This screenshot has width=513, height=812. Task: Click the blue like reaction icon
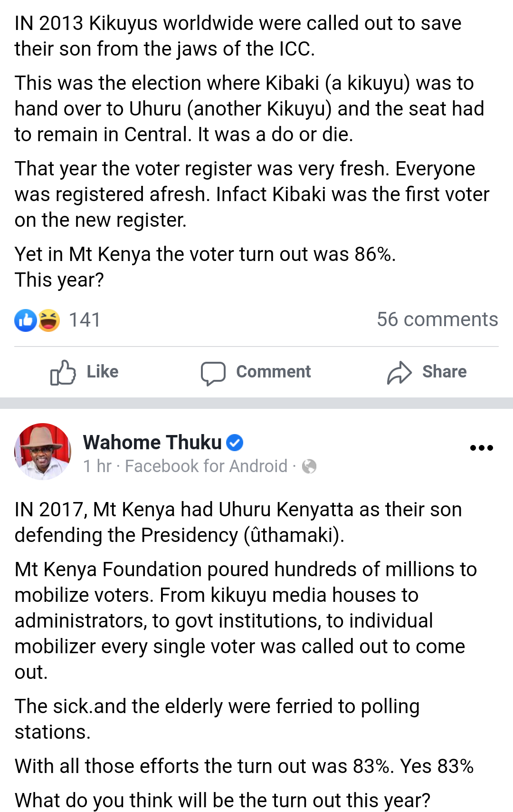[x=26, y=320]
